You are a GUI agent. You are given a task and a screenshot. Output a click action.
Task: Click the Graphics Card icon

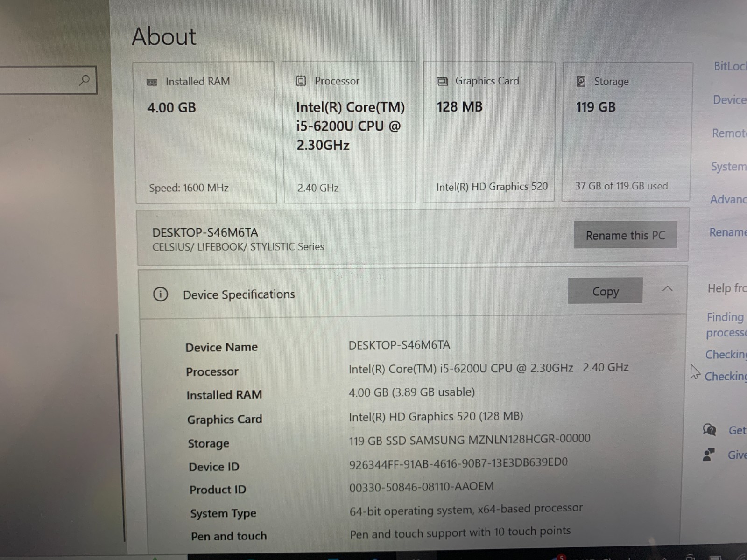point(442,82)
